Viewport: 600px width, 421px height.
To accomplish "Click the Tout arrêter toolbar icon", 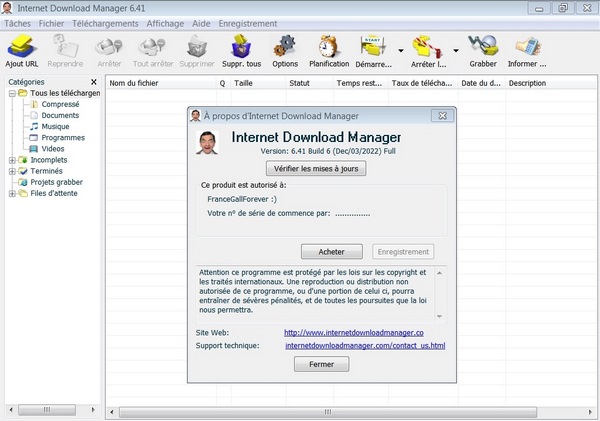I will click(153, 47).
